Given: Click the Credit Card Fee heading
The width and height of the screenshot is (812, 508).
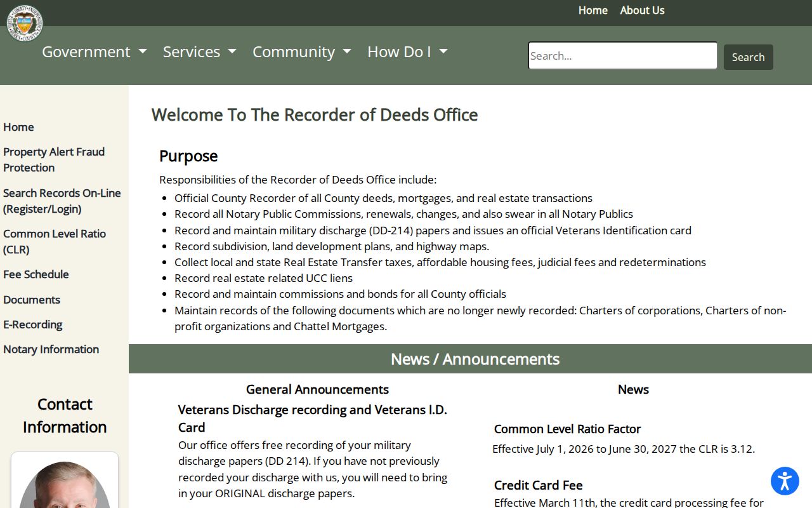Looking at the screenshot, I should point(538,485).
